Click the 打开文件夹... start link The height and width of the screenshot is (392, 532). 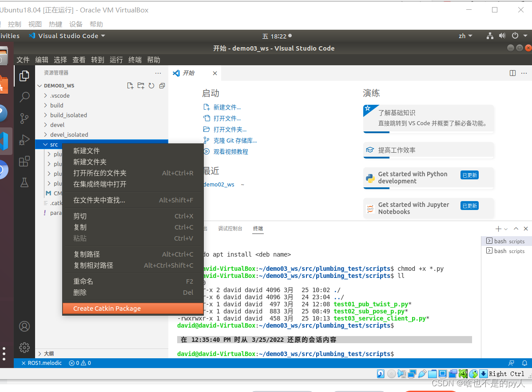coord(230,130)
